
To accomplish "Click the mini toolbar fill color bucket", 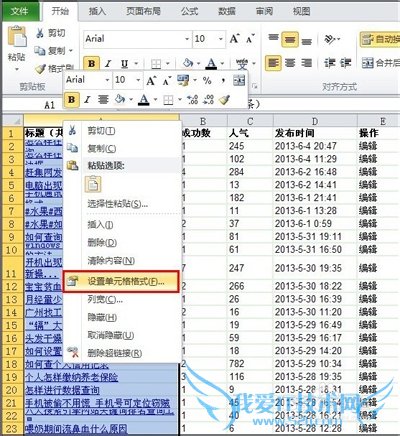I will [119, 99].
